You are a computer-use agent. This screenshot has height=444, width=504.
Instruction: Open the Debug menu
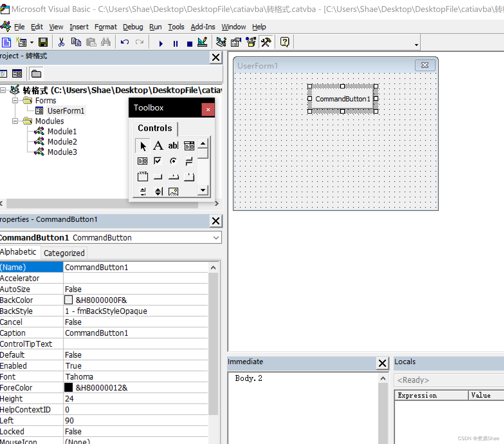[133, 27]
